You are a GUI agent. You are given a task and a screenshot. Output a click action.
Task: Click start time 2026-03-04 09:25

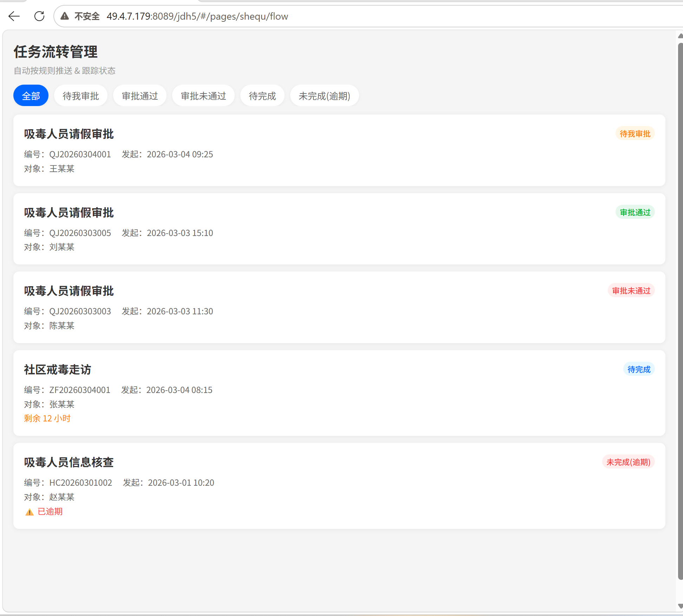(180, 155)
